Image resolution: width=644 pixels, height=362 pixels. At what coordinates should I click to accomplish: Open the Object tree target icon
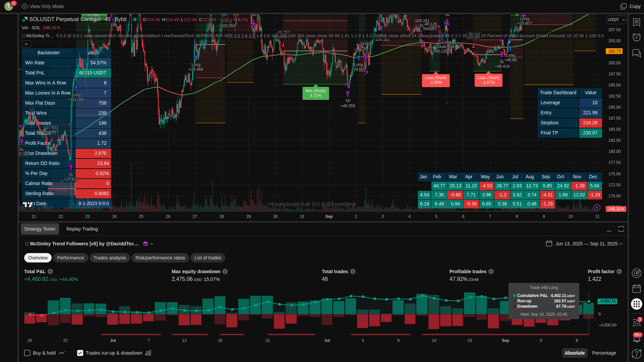pyautogui.click(x=636, y=273)
